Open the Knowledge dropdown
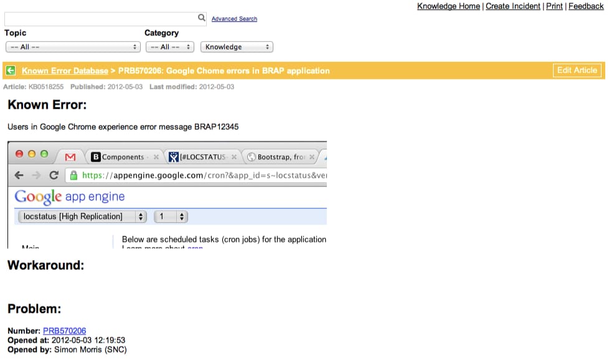The height and width of the screenshot is (364, 609). [x=237, y=47]
